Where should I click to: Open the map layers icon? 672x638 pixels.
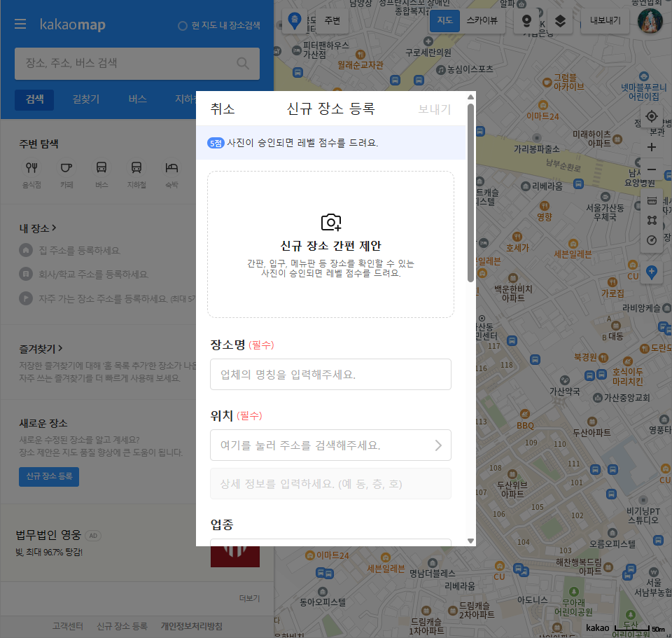[x=560, y=20]
